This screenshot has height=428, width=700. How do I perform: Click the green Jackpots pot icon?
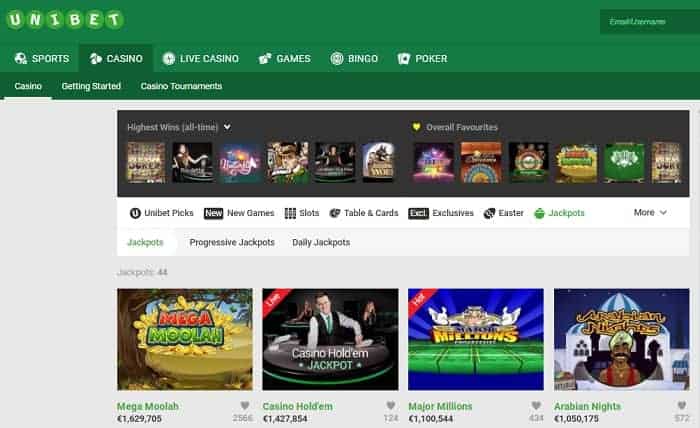(x=539, y=213)
